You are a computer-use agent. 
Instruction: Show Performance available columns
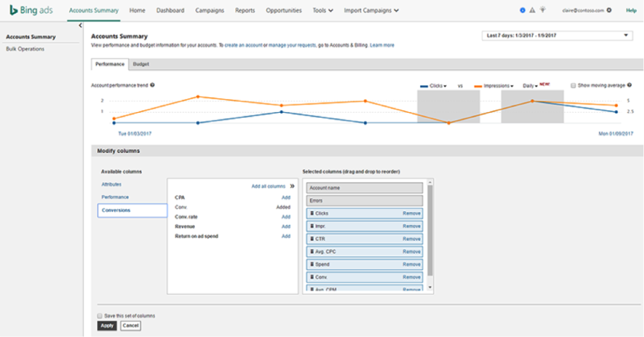click(x=115, y=197)
